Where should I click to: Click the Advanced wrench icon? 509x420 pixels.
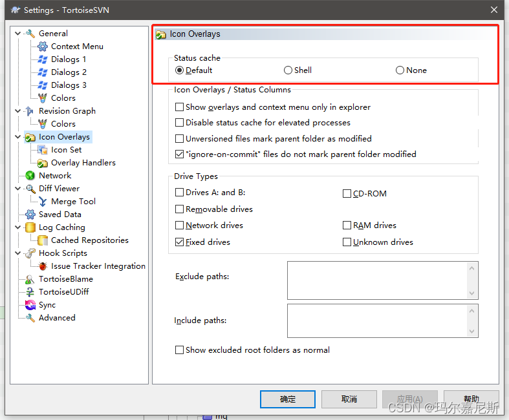(x=30, y=318)
